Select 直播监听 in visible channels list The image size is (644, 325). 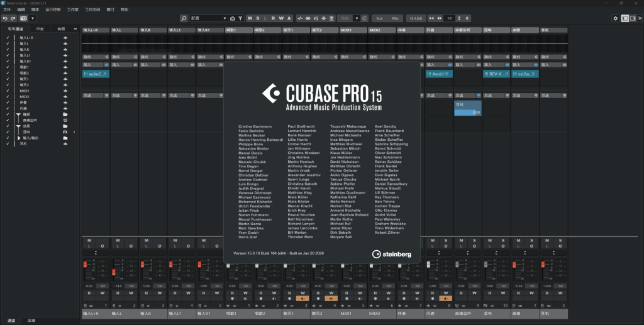click(30, 120)
